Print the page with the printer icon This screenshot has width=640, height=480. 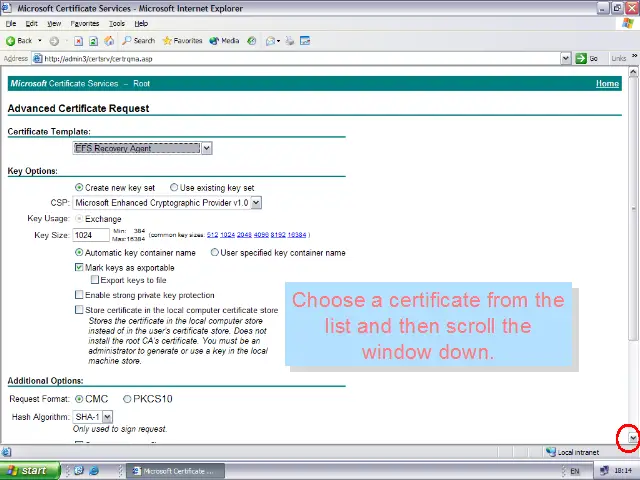[x=289, y=41]
